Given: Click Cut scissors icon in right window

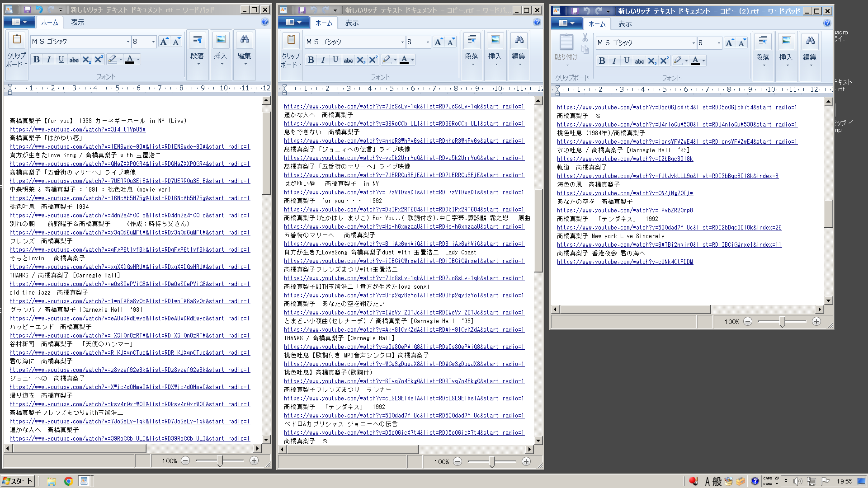Looking at the screenshot, I should click(585, 38).
